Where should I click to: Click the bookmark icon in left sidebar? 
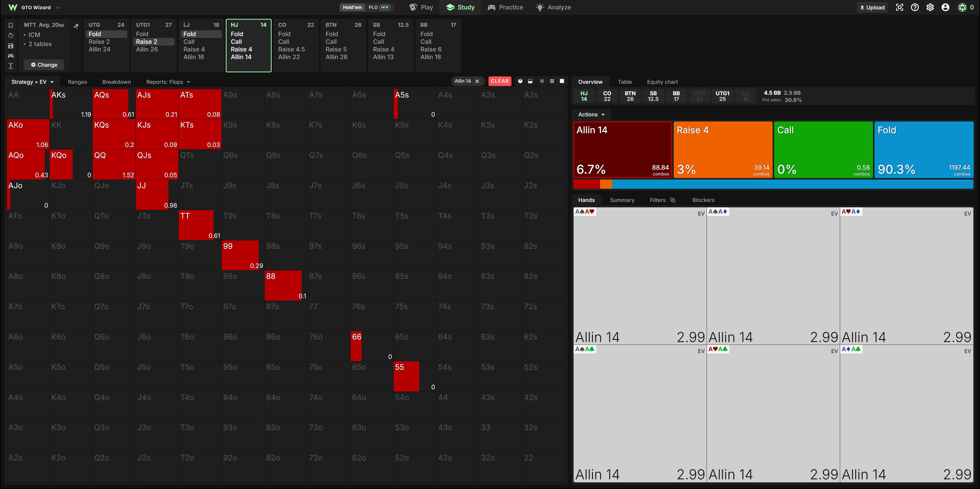click(11, 25)
